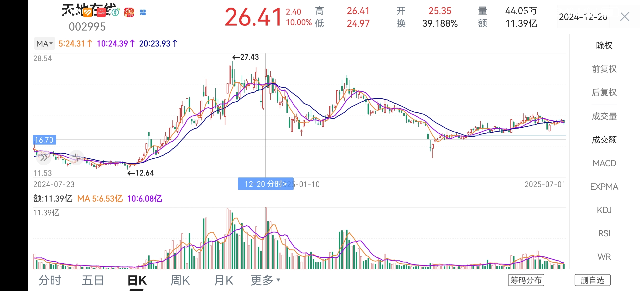Switch to the 周K tab
Viewport: 644px width, 291px height.
180,280
